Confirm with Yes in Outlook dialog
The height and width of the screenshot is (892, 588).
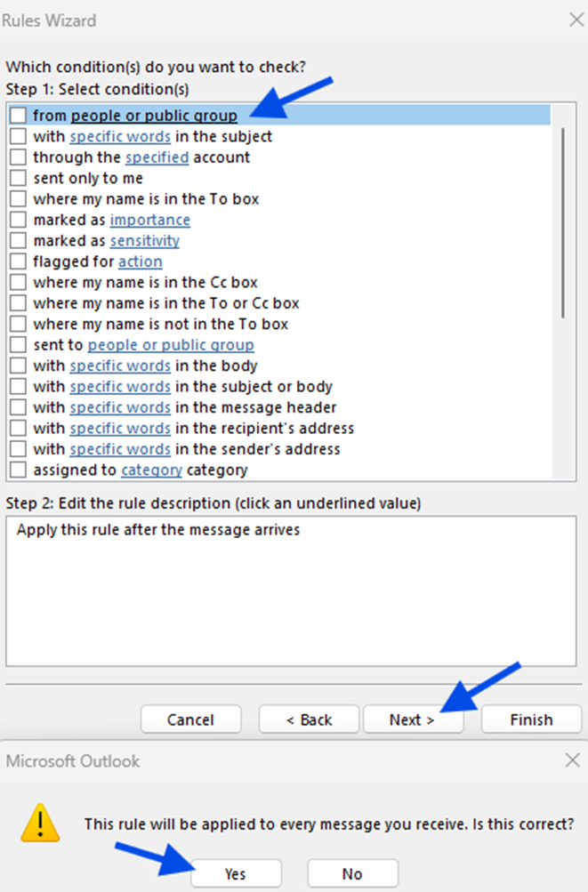coord(236,873)
